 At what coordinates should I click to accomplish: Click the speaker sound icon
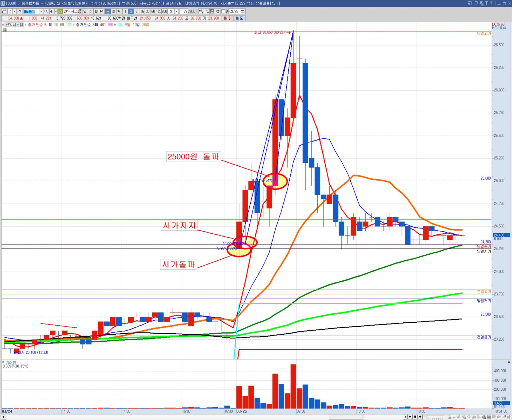click(52, 11)
